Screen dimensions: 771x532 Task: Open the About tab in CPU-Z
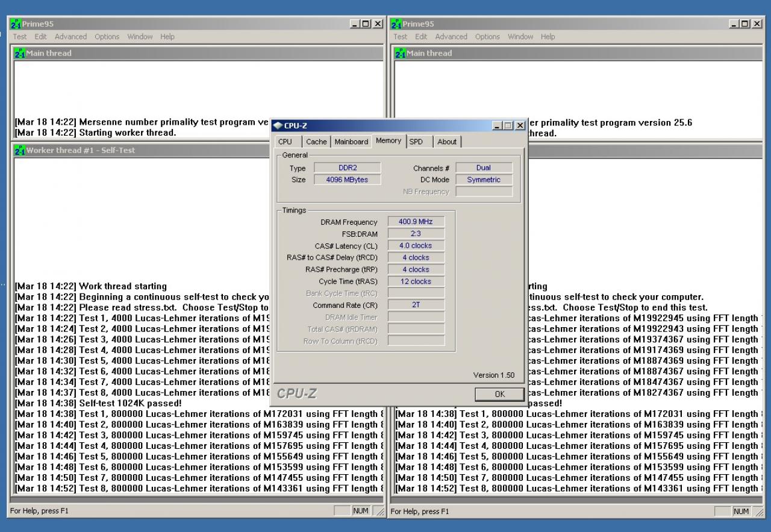tap(447, 142)
